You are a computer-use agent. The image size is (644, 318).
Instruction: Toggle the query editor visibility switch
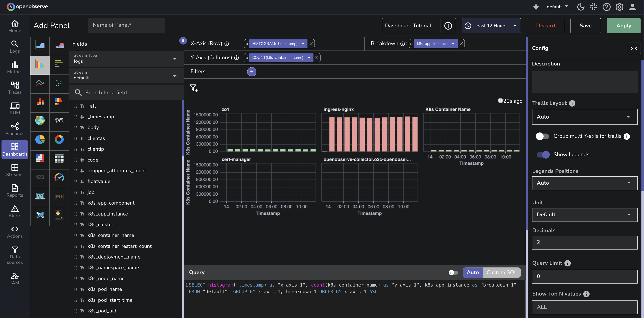(x=453, y=272)
